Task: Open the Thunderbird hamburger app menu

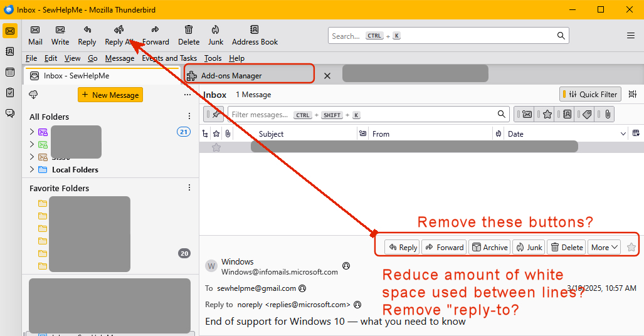Action: coord(631,36)
